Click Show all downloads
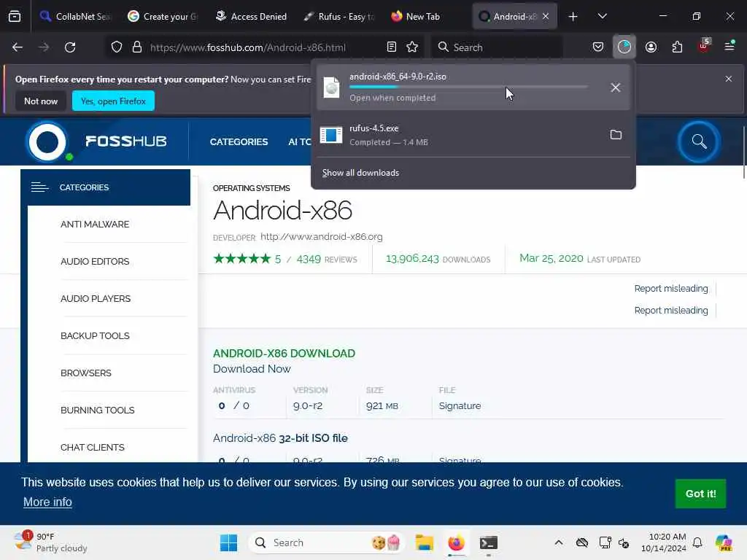Viewport: 747px width, 560px height. (x=360, y=173)
